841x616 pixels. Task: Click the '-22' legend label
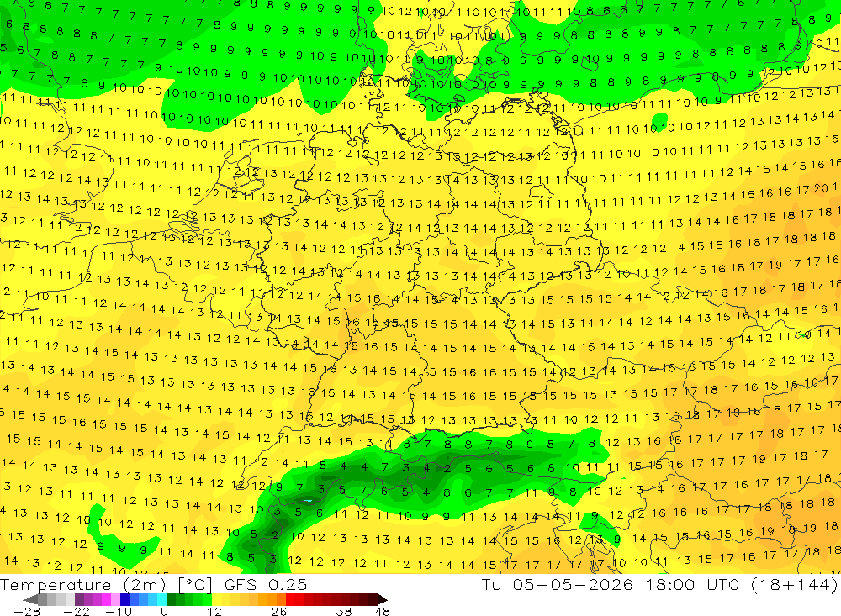tap(77, 611)
